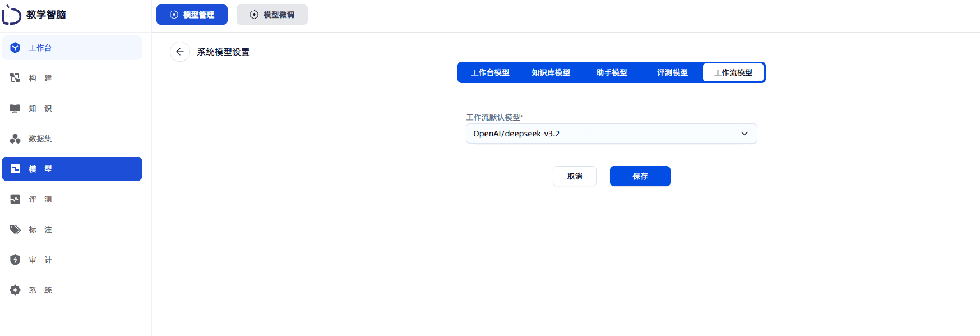Click the 取消 button

pos(575,176)
